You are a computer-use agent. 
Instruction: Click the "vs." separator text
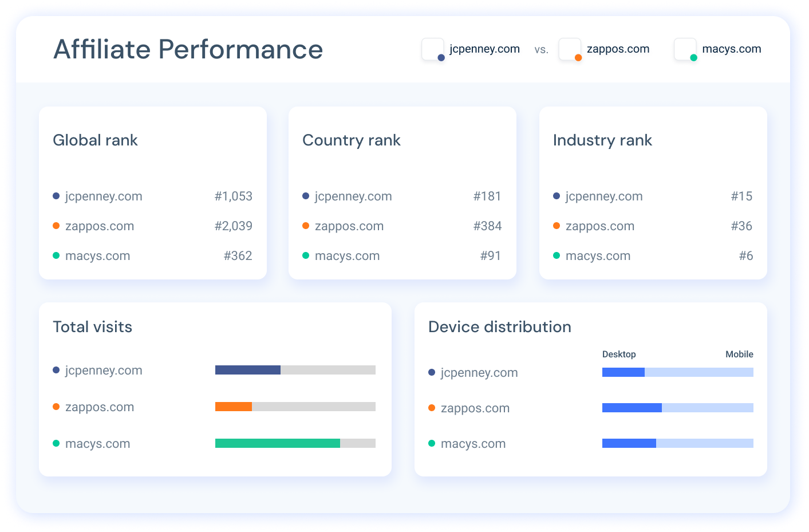[541, 50]
